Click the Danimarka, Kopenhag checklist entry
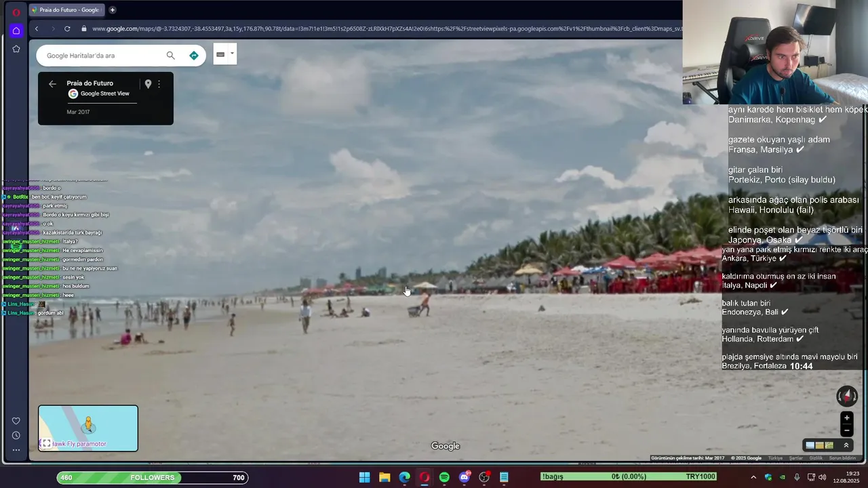The width and height of the screenshot is (868, 488). point(777,119)
